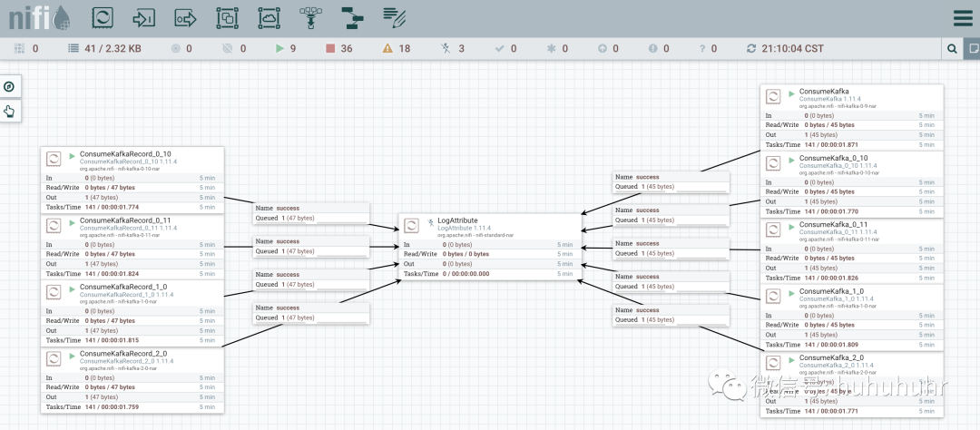Click Tasks/Time 141 / 00:00:01.774 value
Screen dimensions: 980x430
pyautogui.click(x=112, y=207)
